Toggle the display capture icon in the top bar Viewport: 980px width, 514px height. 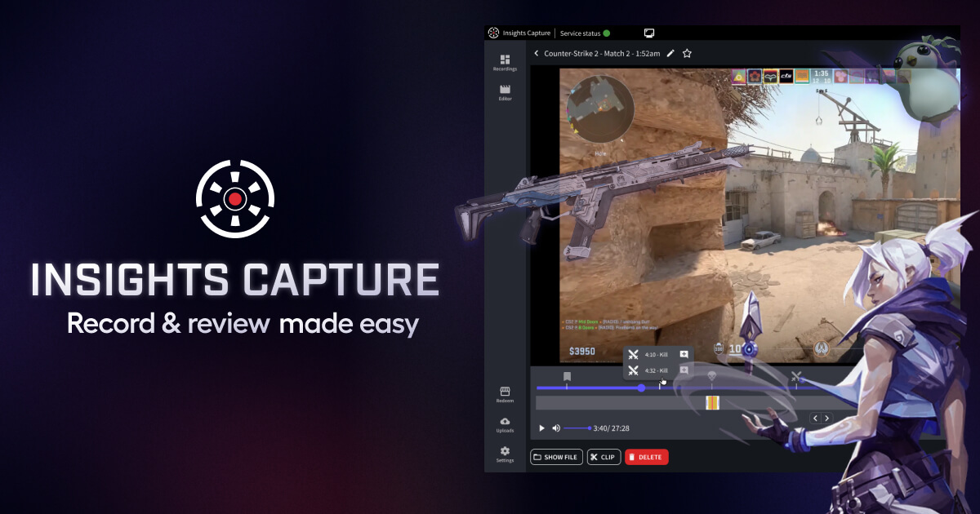pyautogui.click(x=648, y=33)
